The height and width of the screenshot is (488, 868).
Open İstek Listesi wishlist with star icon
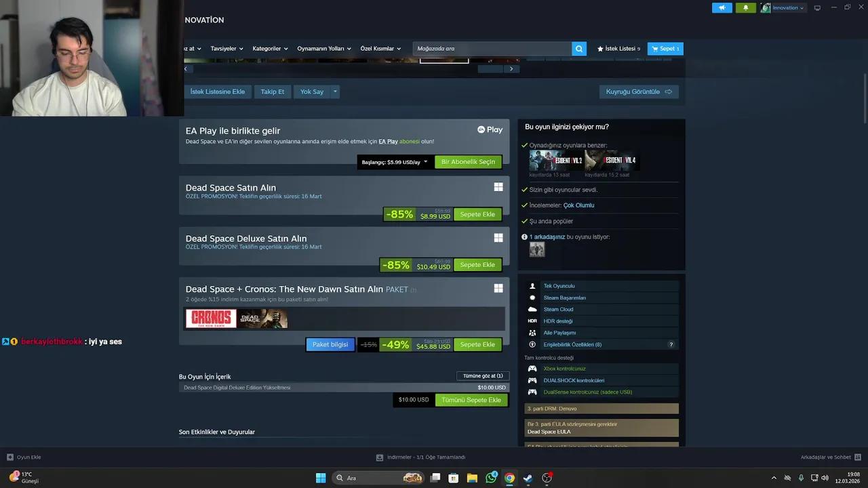(618, 49)
